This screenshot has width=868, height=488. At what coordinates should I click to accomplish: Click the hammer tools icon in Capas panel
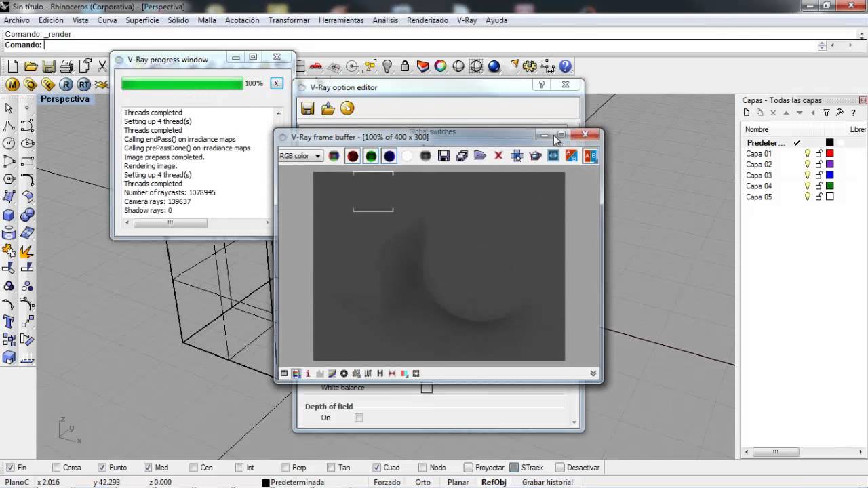840,113
